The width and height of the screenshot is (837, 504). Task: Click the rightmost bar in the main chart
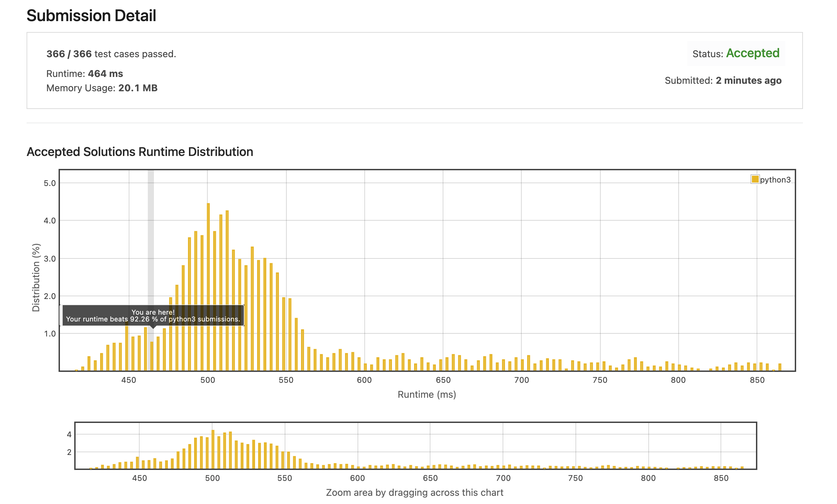[x=780, y=367]
